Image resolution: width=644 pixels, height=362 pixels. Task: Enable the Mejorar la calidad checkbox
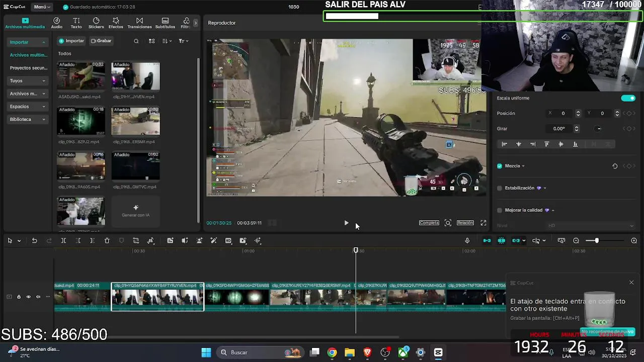(x=500, y=210)
